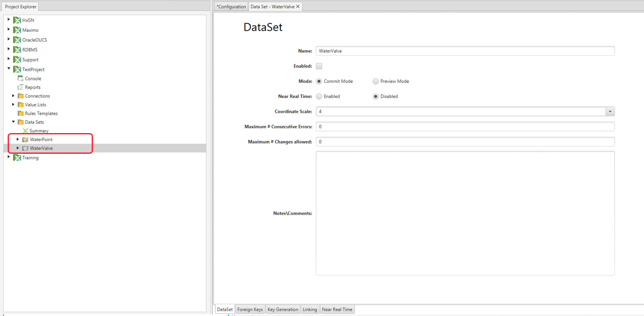Image resolution: width=644 pixels, height=316 pixels.
Task: Select Commit Mode radio button
Action: coord(319,81)
